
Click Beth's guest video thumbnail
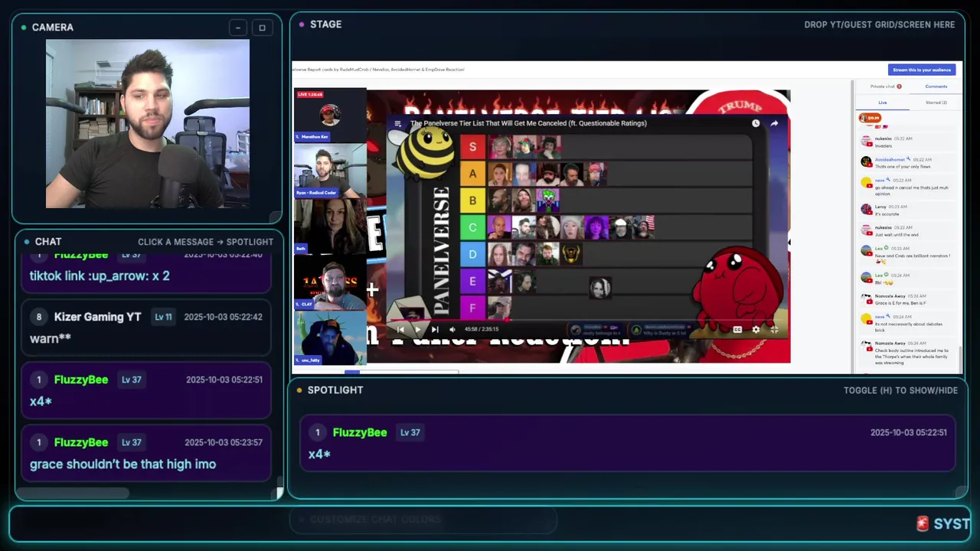pyautogui.click(x=330, y=226)
